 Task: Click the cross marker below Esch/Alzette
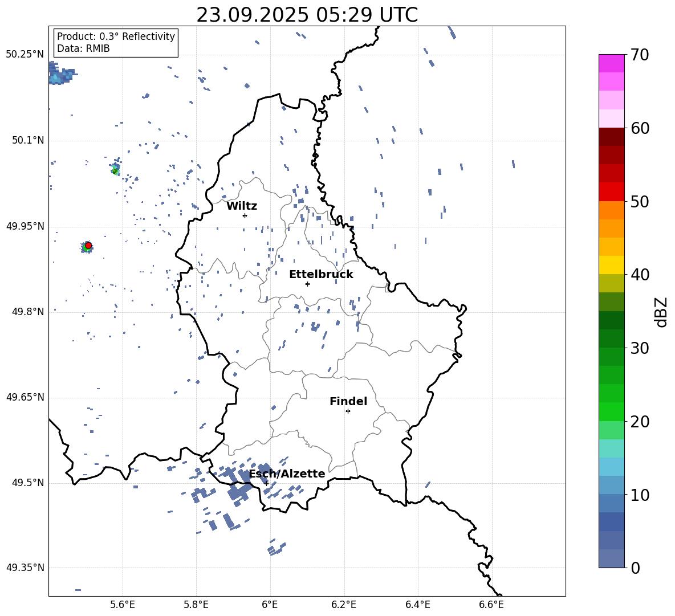click(x=266, y=483)
